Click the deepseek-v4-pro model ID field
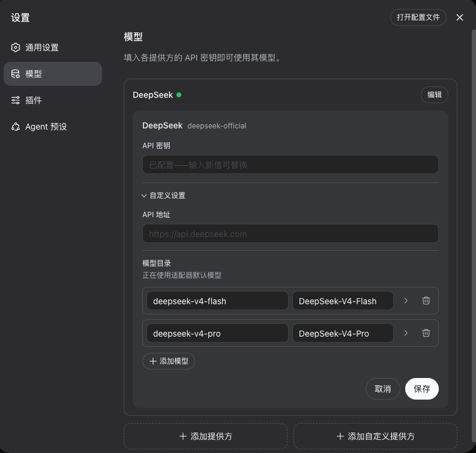This screenshot has height=453, width=476. [x=217, y=333]
